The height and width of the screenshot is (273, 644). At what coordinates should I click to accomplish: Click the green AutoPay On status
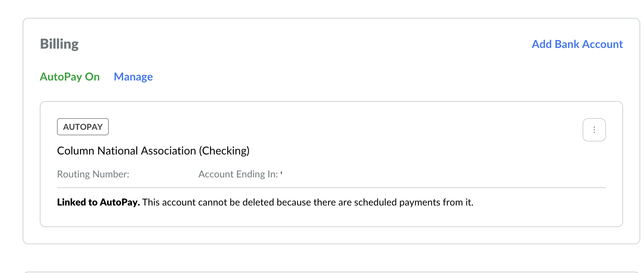(x=70, y=77)
